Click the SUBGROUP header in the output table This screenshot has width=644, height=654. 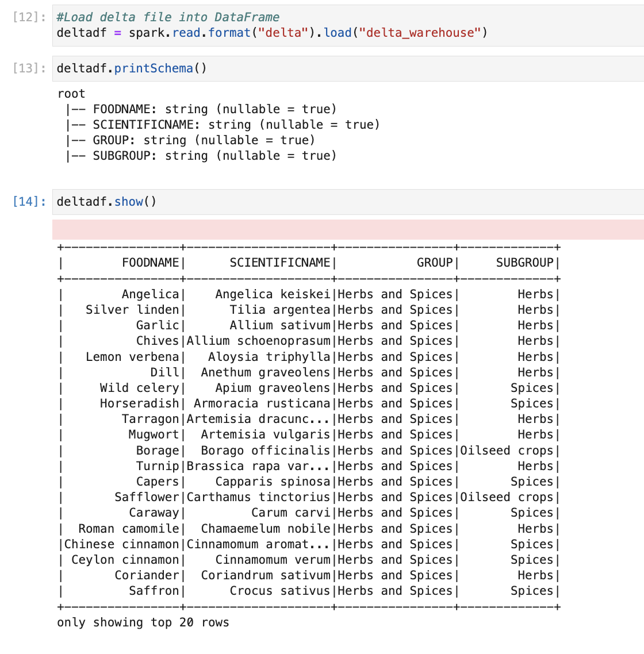[x=524, y=263]
